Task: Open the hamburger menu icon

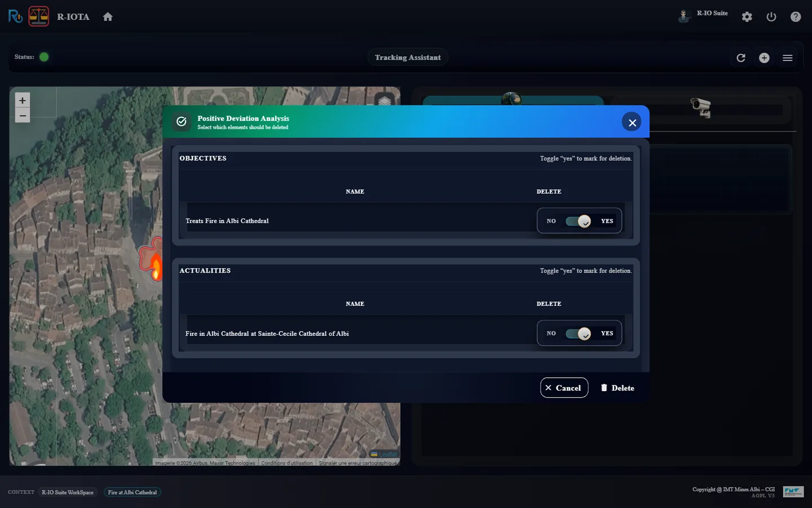Action: pos(788,58)
